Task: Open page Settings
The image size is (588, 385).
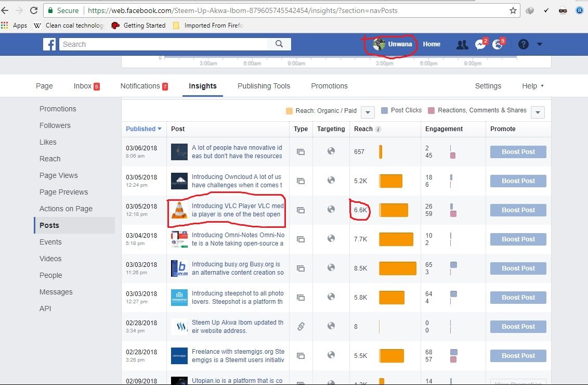Action: (x=488, y=86)
